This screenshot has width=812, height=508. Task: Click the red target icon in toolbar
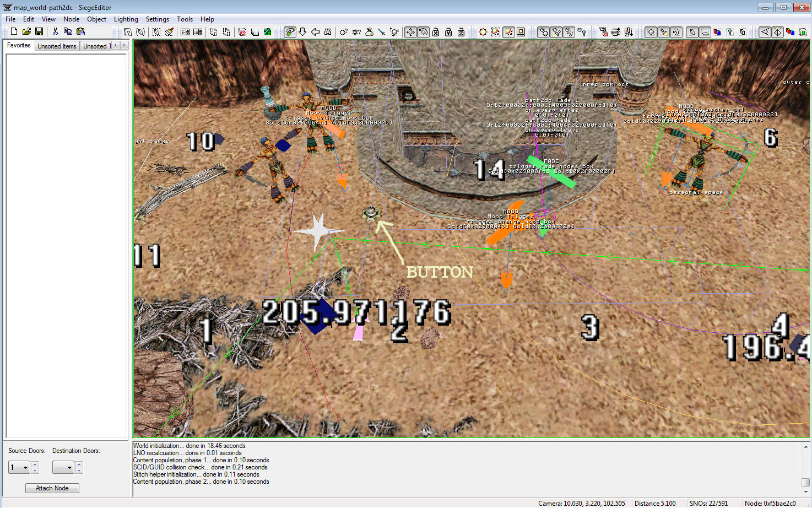coord(242,32)
